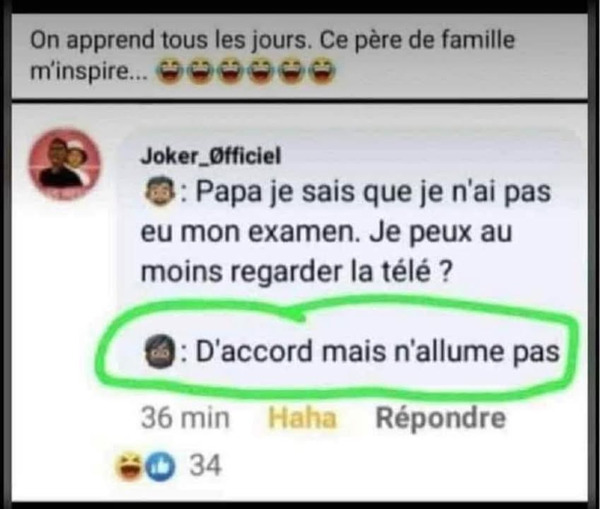Open Joker_Øfficiel profile picture
This screenshot has height=509, width=600.
coord(65,165)
